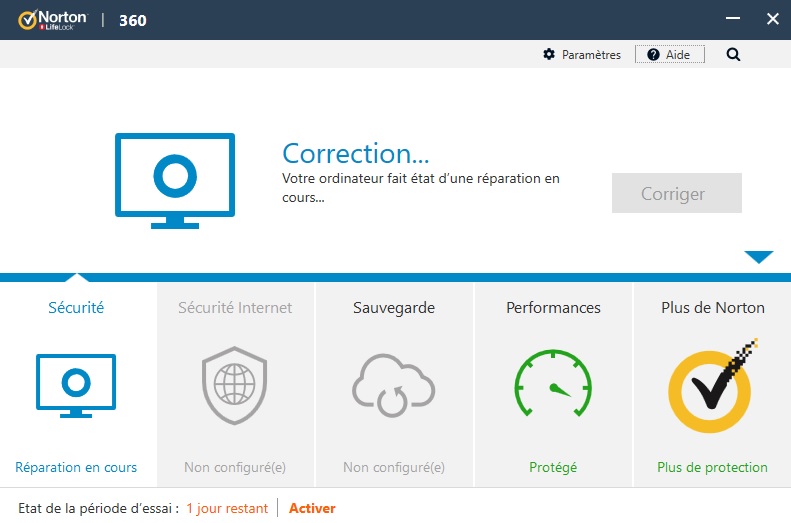Click the Aide help label
Viewport: 791px width, 523px height.
(677, 55)
